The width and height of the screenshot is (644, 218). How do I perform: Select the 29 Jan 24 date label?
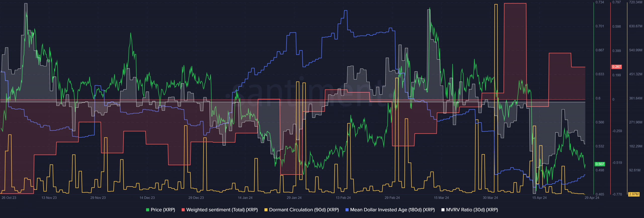pos(294,198)
